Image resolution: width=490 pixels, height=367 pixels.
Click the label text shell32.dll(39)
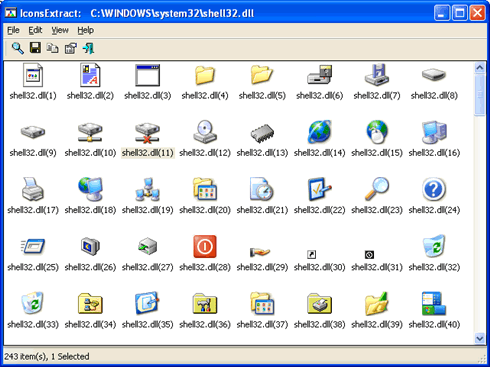(x=377, y=325)
